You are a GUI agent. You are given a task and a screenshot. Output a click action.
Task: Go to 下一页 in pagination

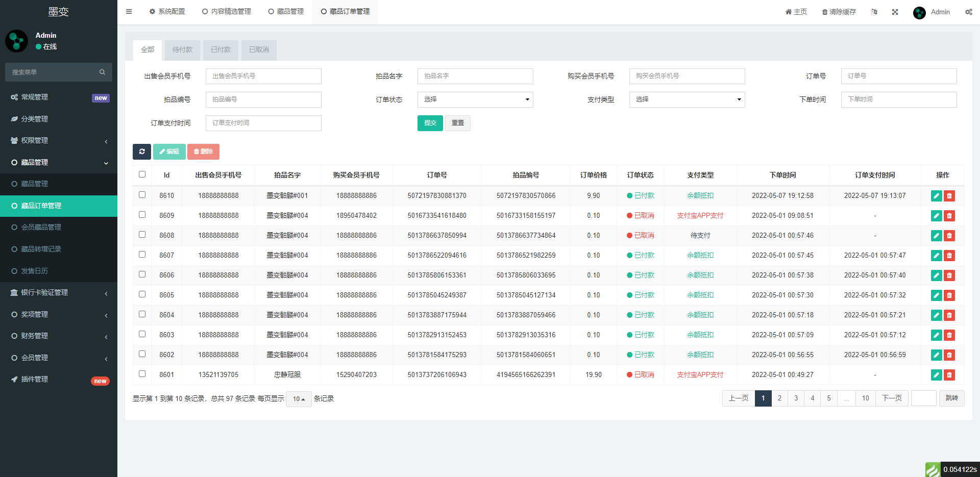click(x=892, y=398)
